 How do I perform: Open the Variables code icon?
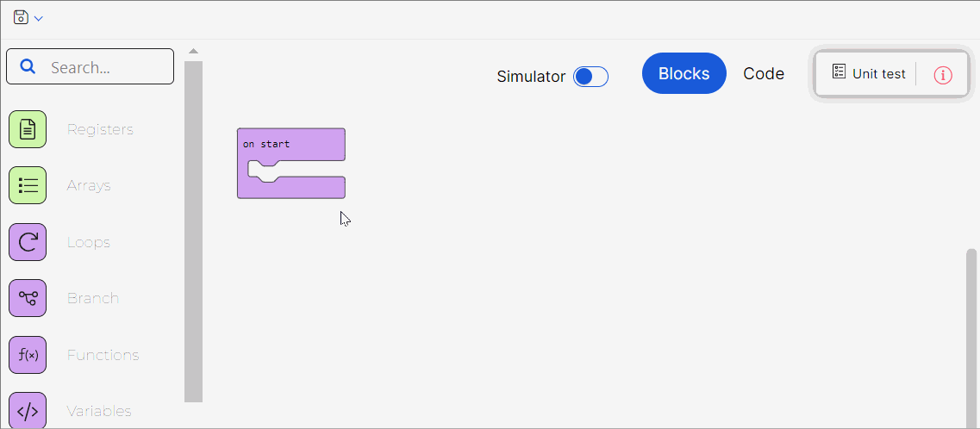(x=28, y=410)
